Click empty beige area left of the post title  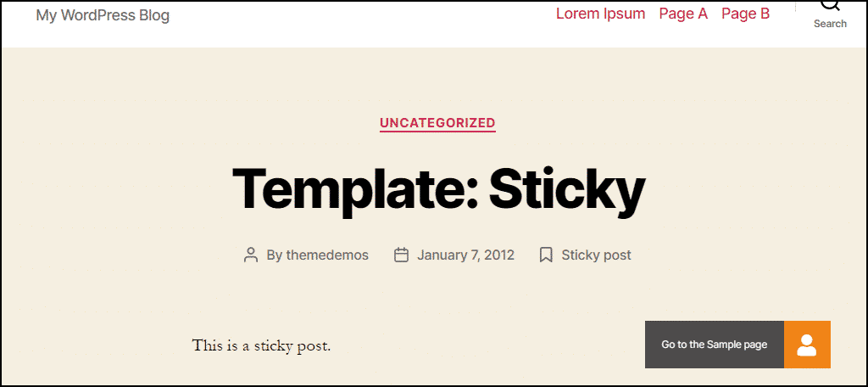110,188
